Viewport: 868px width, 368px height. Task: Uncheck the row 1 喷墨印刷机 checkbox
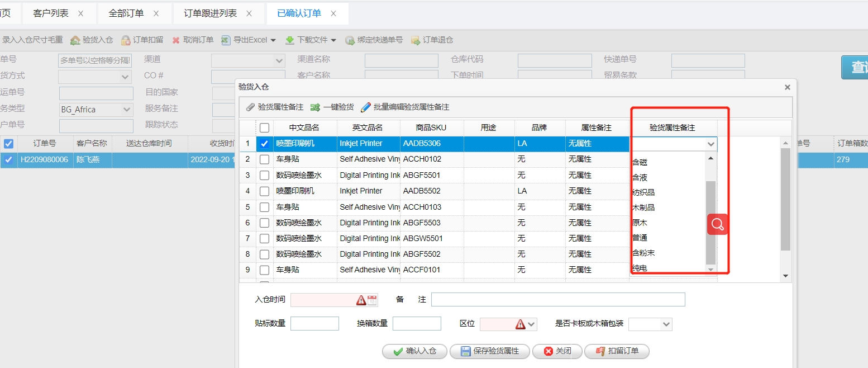265,144
